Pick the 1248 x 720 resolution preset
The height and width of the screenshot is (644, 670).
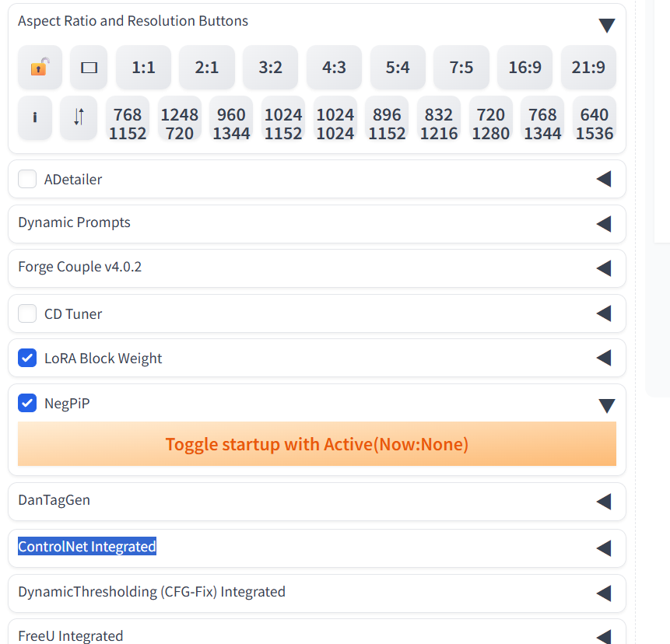[x=180, y=124]
